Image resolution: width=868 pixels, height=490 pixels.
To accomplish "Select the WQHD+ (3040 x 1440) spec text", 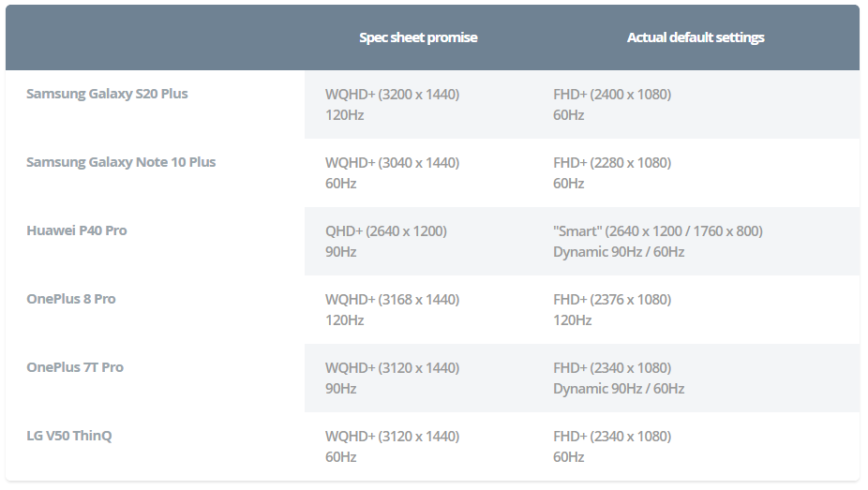I will pos(392,163).
